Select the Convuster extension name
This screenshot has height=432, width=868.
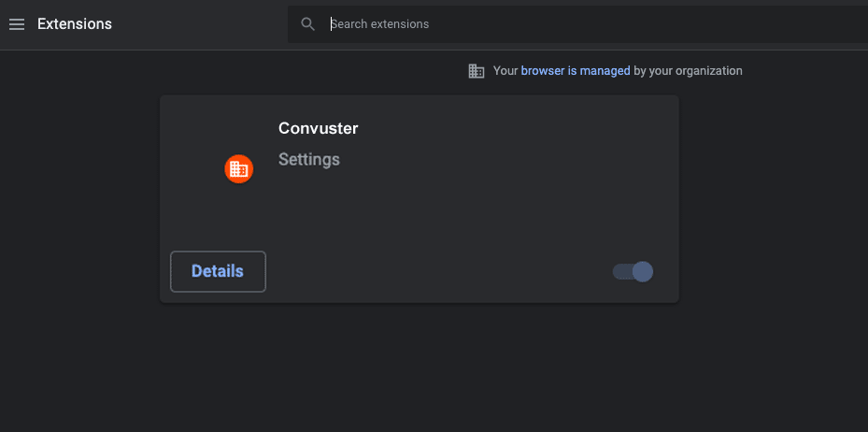tap(319, 128)
